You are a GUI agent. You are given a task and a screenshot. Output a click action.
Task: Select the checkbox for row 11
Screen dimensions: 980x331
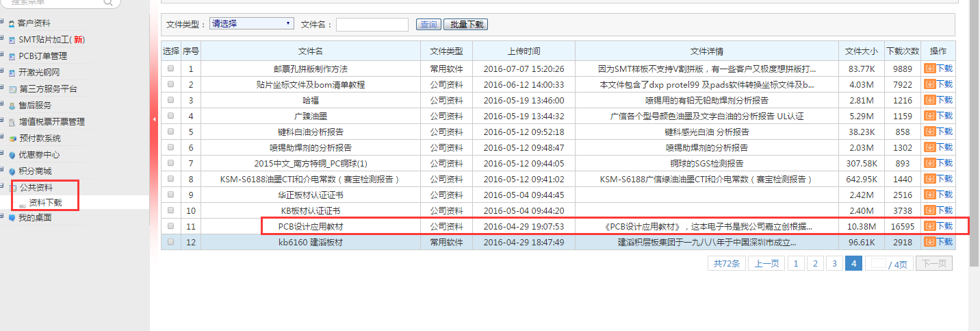(x=170, y=226)
